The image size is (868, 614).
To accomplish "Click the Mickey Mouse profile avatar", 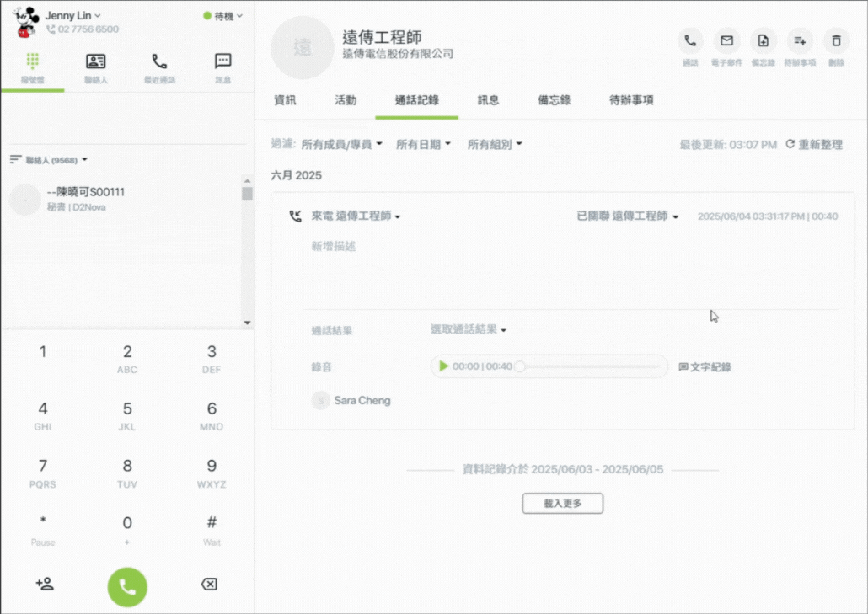I will pos(25,22).
